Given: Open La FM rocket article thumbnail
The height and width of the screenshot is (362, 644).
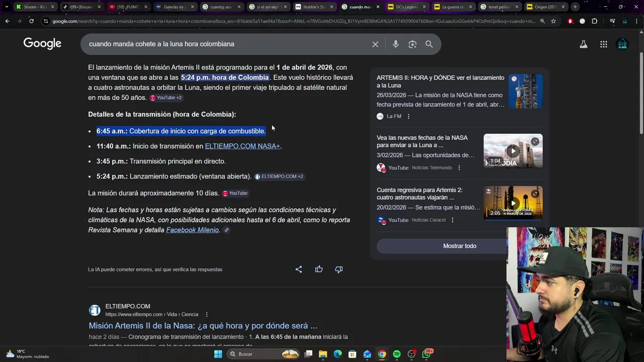Looking at the screenshot, I should click(525, 91).
